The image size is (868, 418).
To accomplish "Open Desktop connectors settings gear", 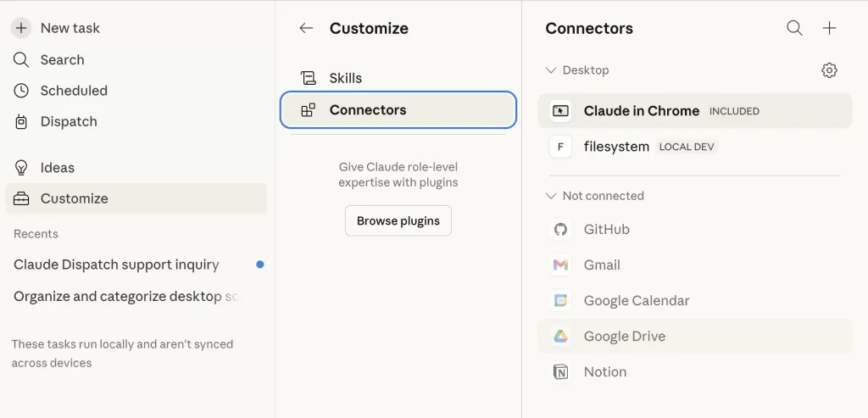I will (x=829, y=70).
